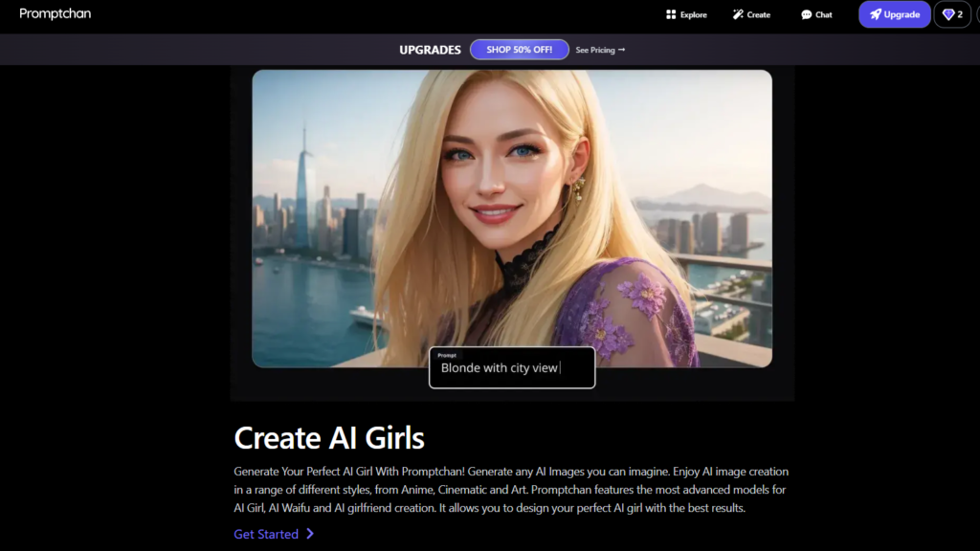Follow the Get Started link

(x=267, y=534)
